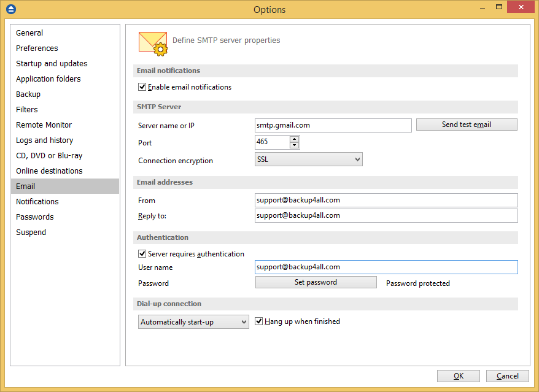539x392 pixels.
Task: Click the Reply to address field
Action: [x=386, y=215]
